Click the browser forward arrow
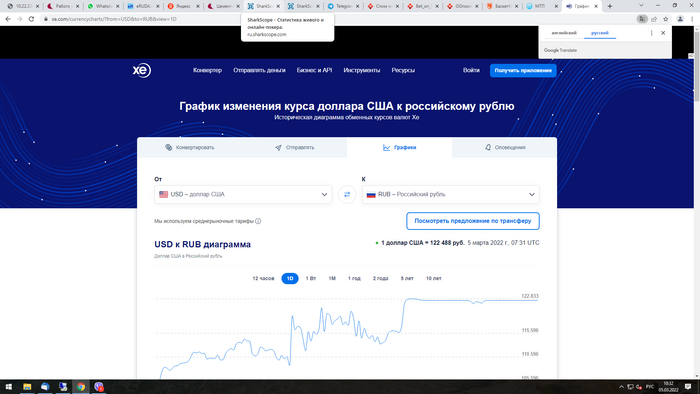This screenshot has height=394, width=700. pyautogui.click(x=19, y=19)
